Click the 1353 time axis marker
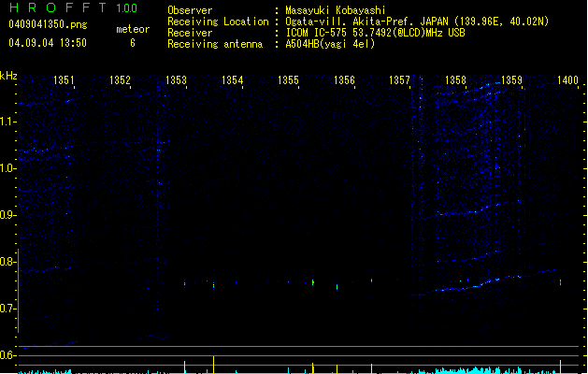This screenshot has width=588, height=374. pos(176,80)
